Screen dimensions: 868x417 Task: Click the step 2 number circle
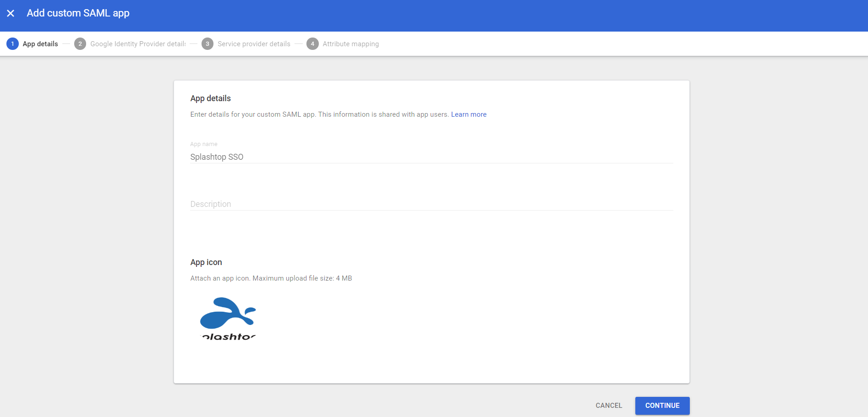[x=80, y=44]
